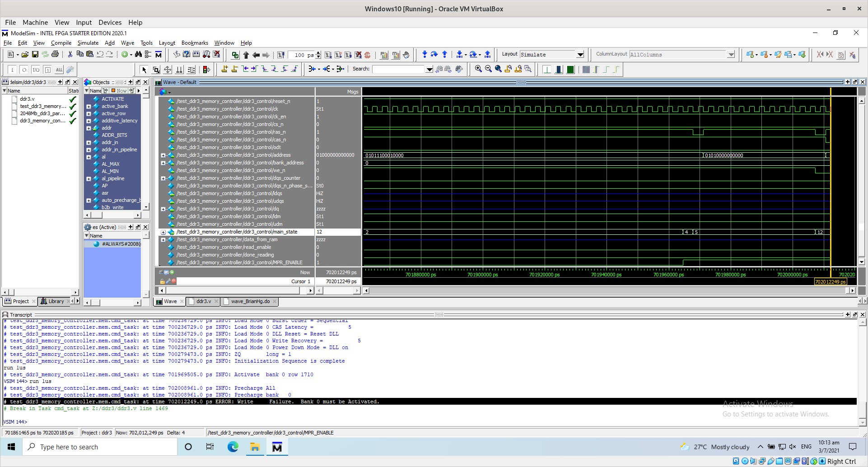Click the lock cursor icon in wave pane

coord(162,281)
